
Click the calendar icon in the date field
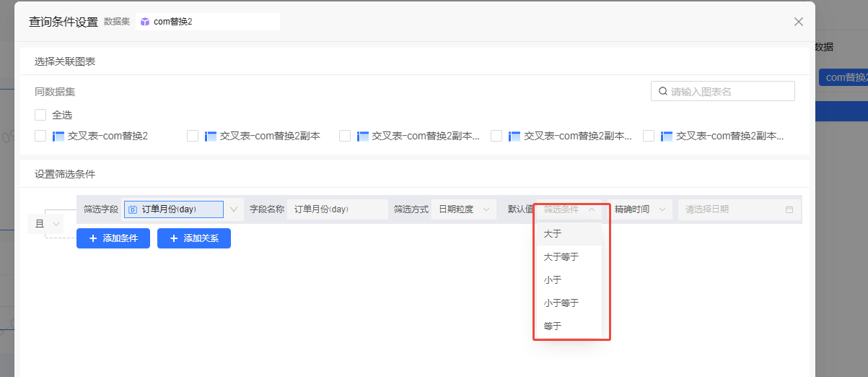pos(789,209)
